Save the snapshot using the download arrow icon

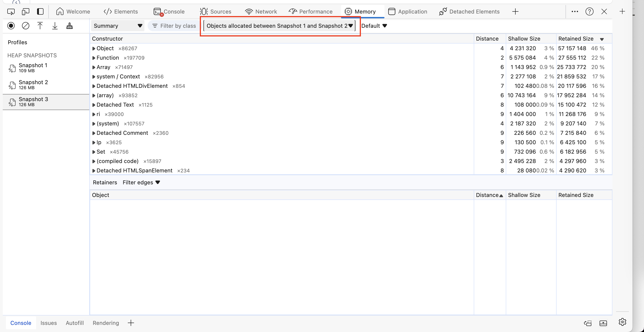pyautogui.click(x=55, y=25)
